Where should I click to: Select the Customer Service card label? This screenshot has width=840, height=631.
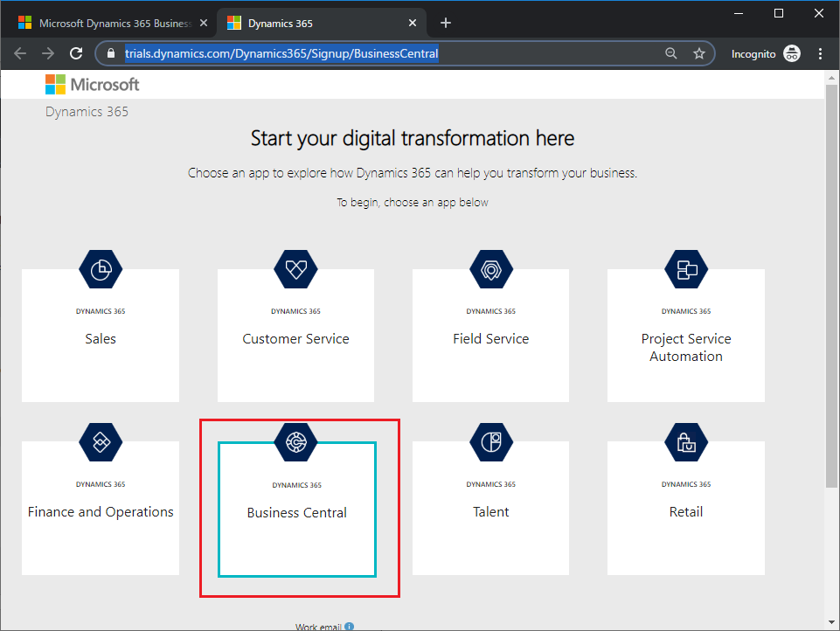pyautogui.click(x=295, y=338)
